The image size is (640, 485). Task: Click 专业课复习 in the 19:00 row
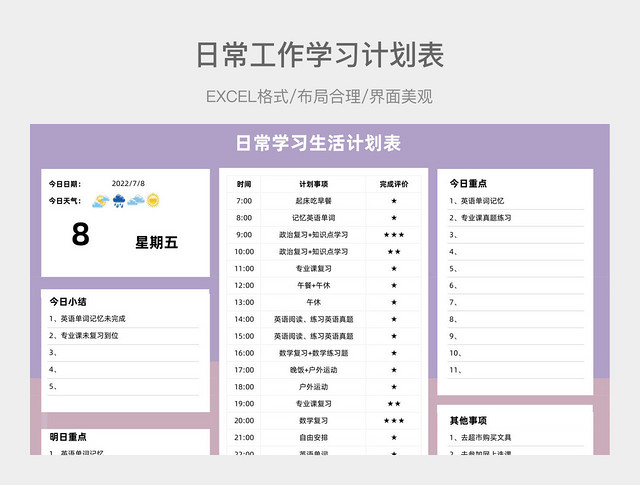pyautogui.click(x=313, y=404)
